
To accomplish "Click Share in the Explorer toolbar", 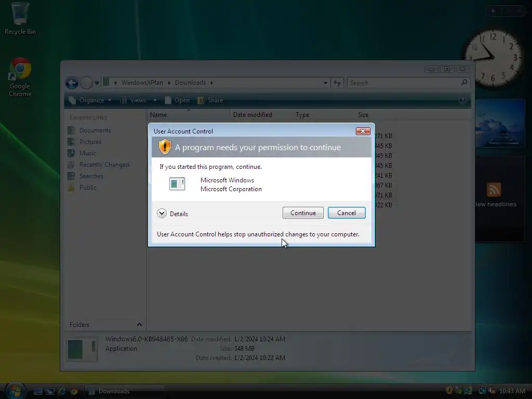I will [210, 100].
